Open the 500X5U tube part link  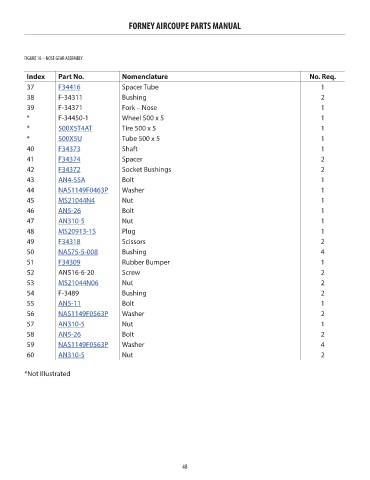pyautogui.click(x=70, y=139)
